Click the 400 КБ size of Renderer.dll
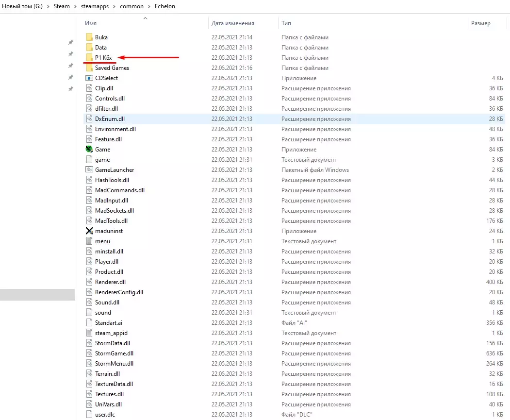The image size is (510, 420). click(x=494, y=282)
